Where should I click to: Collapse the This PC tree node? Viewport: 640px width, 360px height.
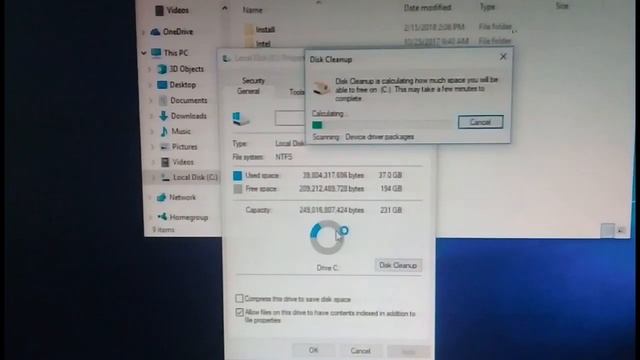tap(144, 53)
